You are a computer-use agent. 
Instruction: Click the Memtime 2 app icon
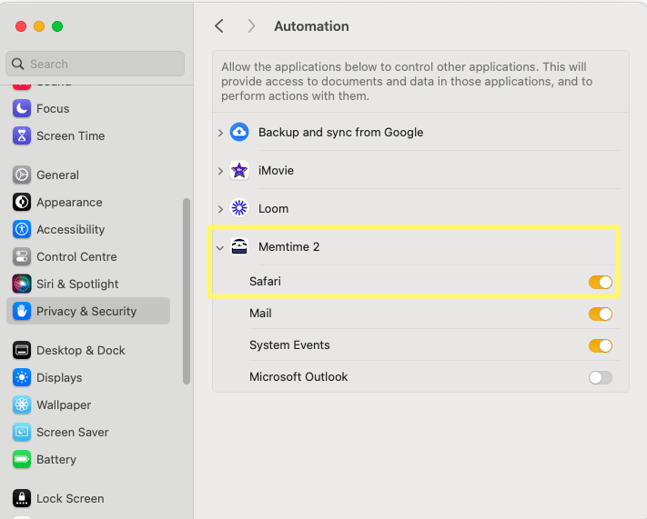click(x=239, y=247)
